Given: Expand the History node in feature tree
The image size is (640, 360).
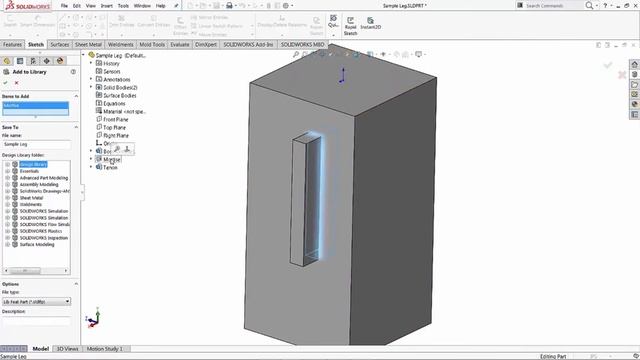Looking at the screenshot, I should (91, 63).
